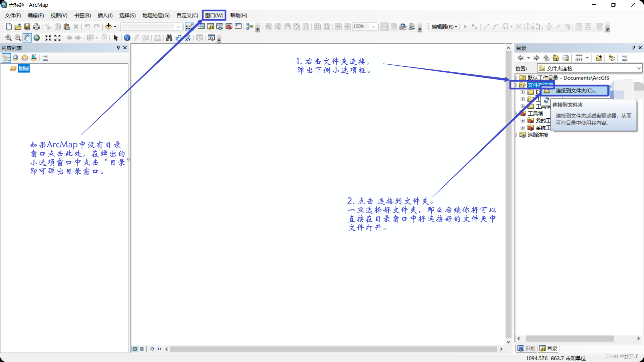Open the Editor Toolbar pencil icon
Viewport: 644px width, 362px height.
pyautogui.click(x=189, y=26)
